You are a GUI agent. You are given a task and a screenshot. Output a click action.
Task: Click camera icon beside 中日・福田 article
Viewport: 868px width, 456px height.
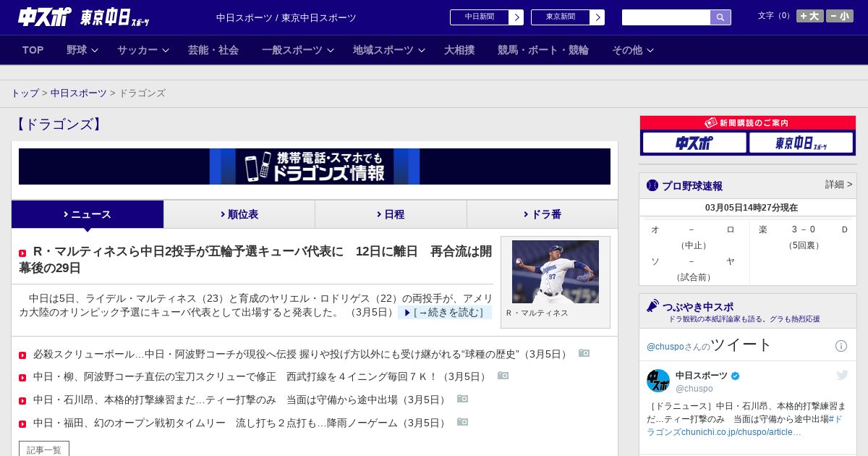tap(463, 422)
